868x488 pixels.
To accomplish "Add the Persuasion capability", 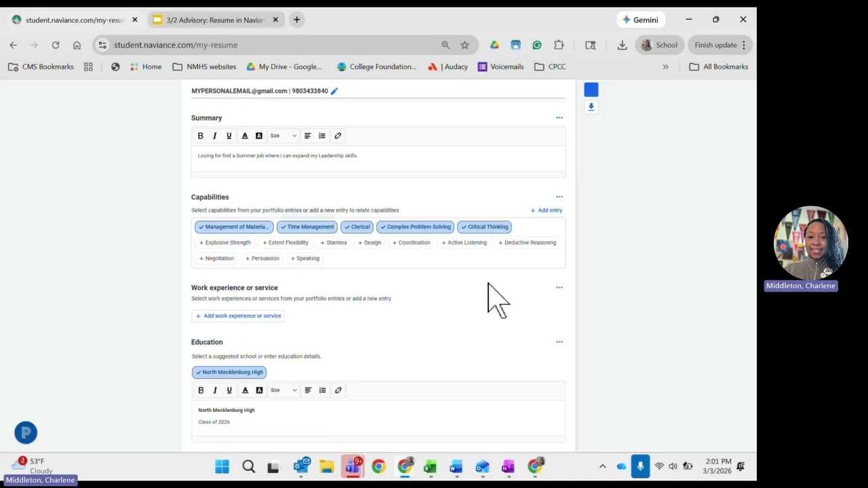I will click(262, 258).
